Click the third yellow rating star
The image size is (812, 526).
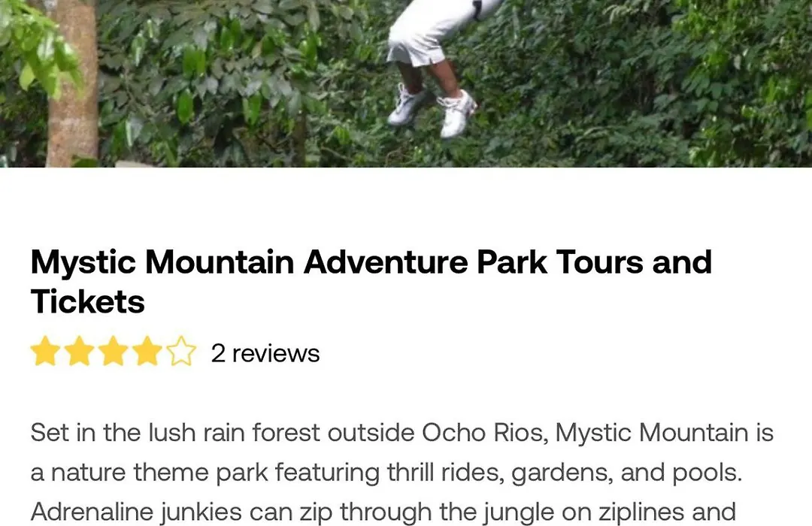pos(114,352)
